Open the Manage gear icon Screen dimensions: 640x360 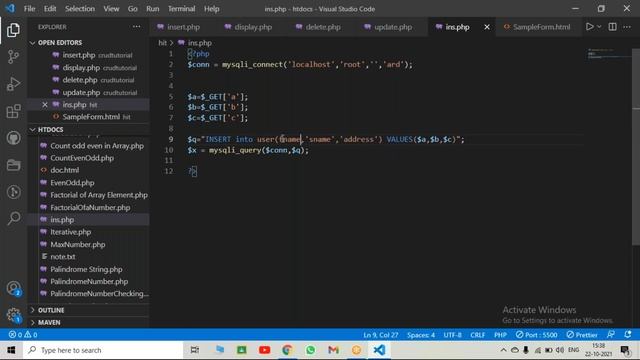13,315
